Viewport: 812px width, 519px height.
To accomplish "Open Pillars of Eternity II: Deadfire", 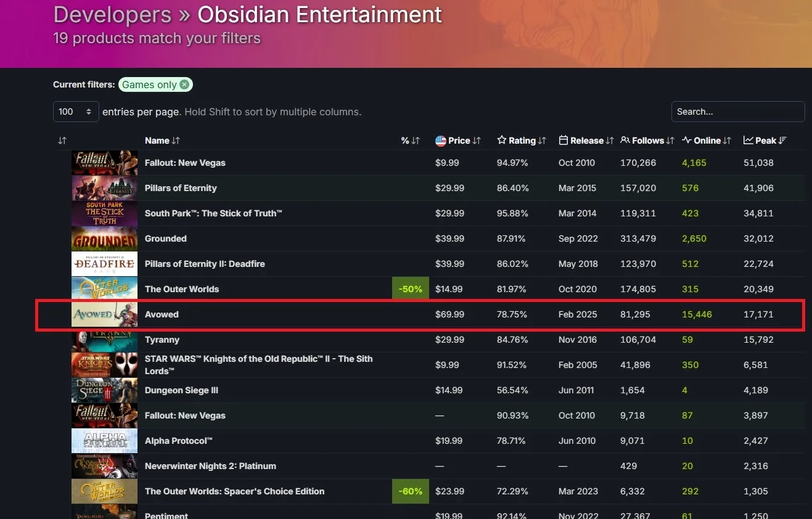I will (x=205, y=264).
